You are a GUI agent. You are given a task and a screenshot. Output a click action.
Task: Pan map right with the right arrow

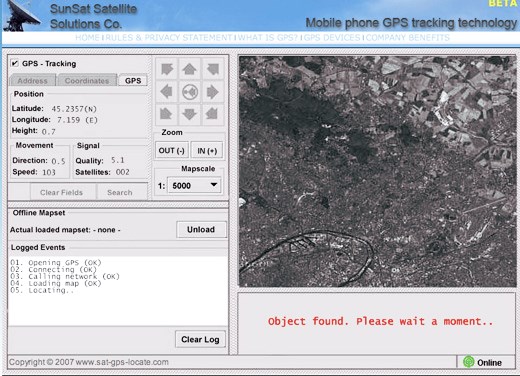click(212, 92)
